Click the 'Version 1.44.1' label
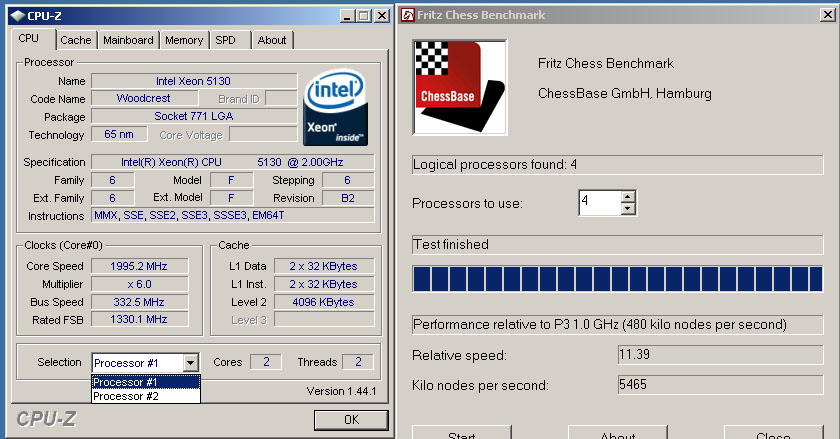This screenshot has width=840, height=439. [341, 391]
